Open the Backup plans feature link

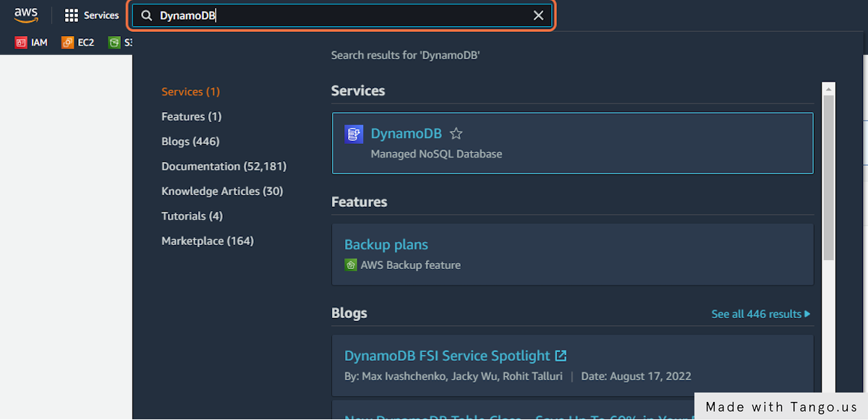tap(386, 245)
